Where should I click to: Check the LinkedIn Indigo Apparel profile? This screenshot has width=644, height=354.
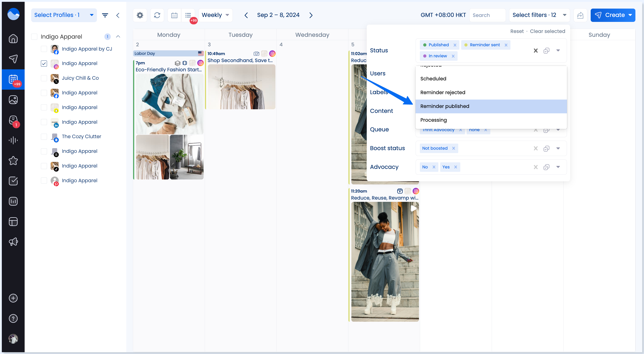click(x=44, y=122)
